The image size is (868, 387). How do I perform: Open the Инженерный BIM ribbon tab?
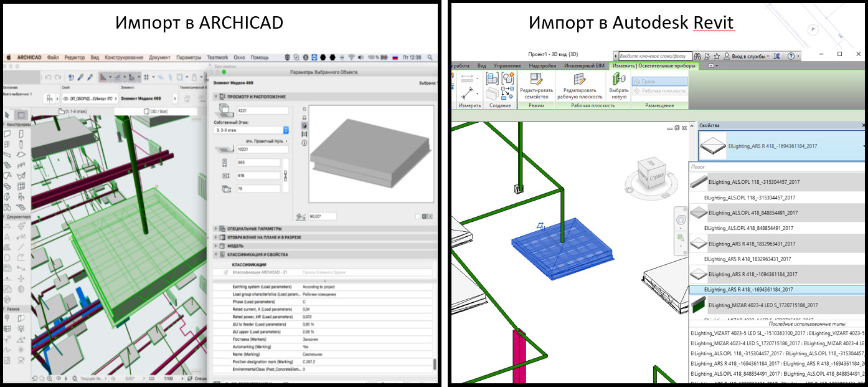coord(584,65)
